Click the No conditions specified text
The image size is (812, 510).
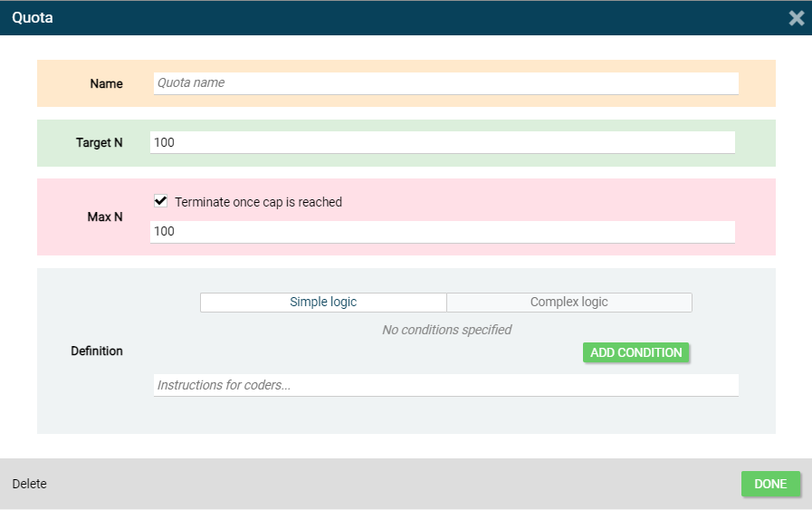tap(446, 330)
